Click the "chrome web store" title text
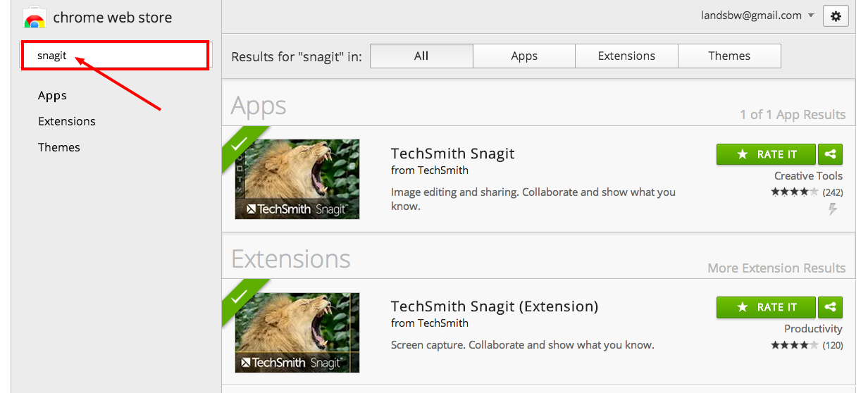 pos(113,18)
